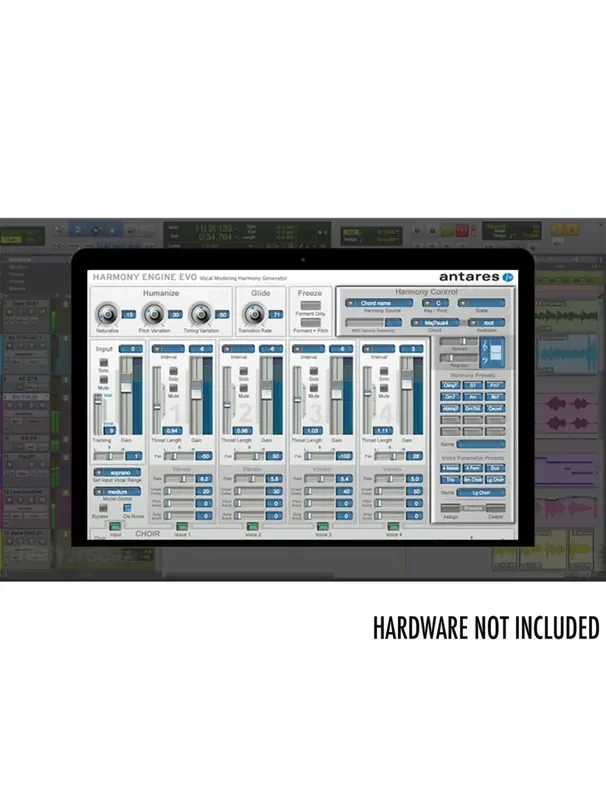Click the preset Assign button
606x800 pixels.
click(x=450, y=509)
